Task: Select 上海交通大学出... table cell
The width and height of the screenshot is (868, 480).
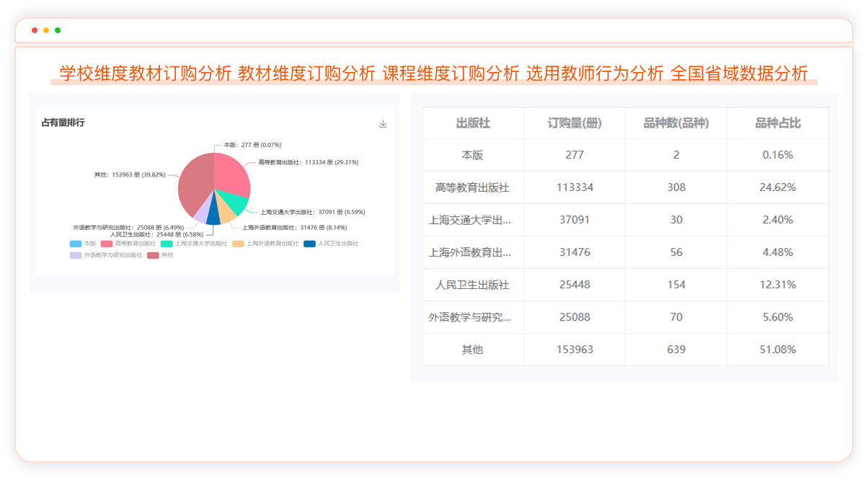Action: tap(471, 220)
